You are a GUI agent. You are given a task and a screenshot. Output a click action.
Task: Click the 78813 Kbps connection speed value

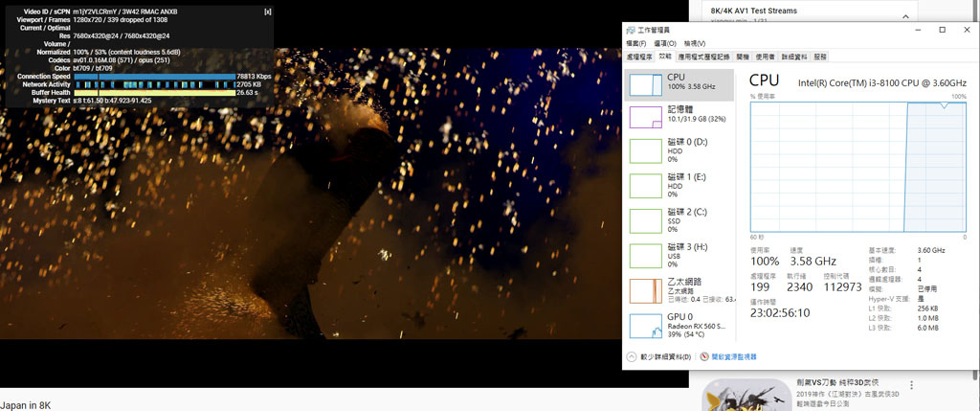pos(254,77)
